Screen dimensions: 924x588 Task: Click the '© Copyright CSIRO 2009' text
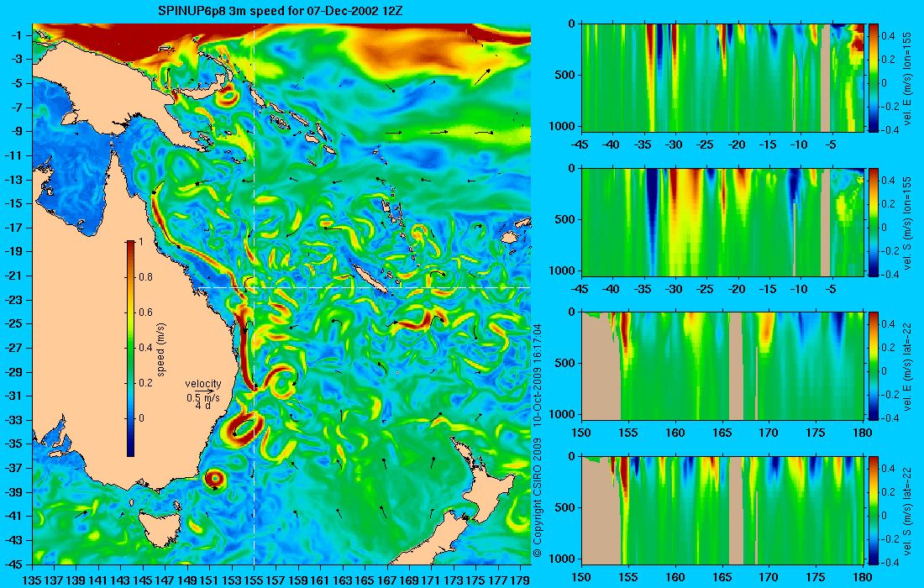click(537, 498)
